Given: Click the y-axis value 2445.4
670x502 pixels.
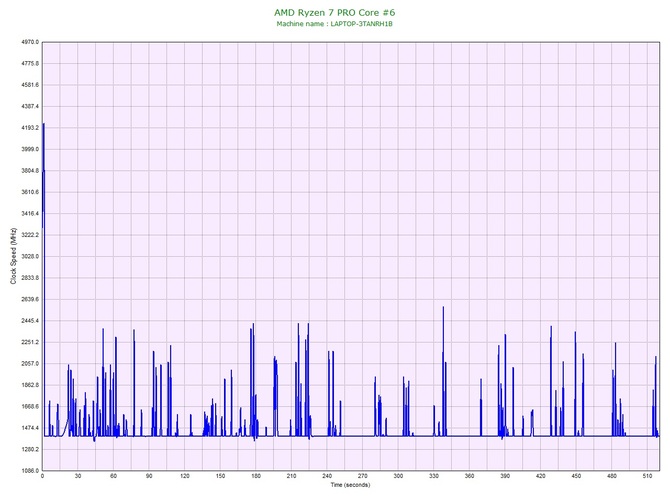Looking at the screenshot, I should pyautogui.click(x=30, y=321).
